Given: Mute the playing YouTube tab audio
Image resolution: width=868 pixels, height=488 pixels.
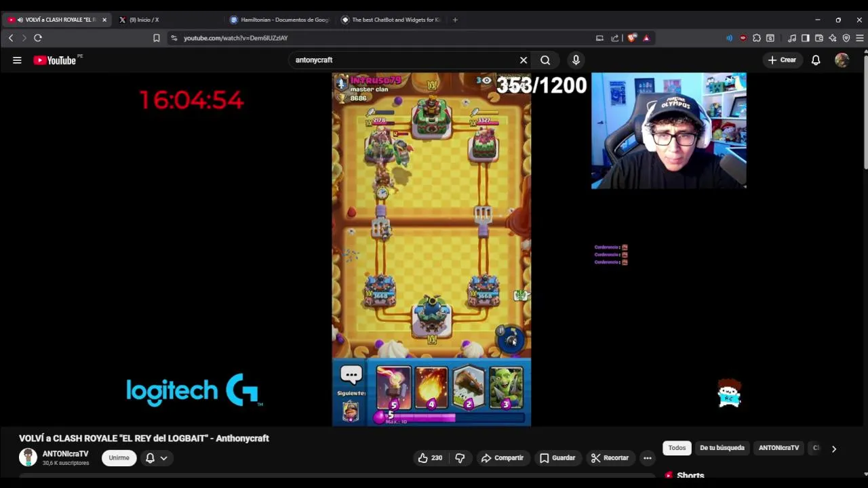Looking at the screenshot, I should pyautogui.click(x=20, y=20).
